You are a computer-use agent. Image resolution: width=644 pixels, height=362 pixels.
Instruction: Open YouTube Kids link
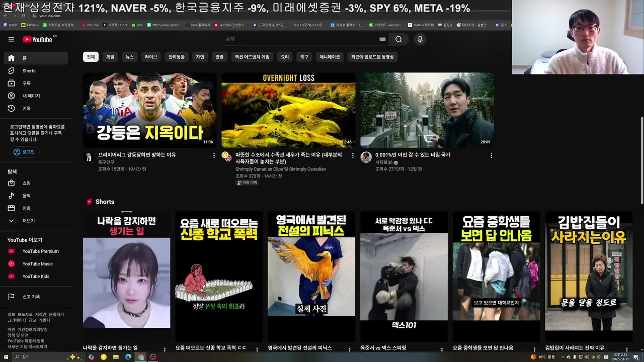pyautogui.click(x=36, y=277)
